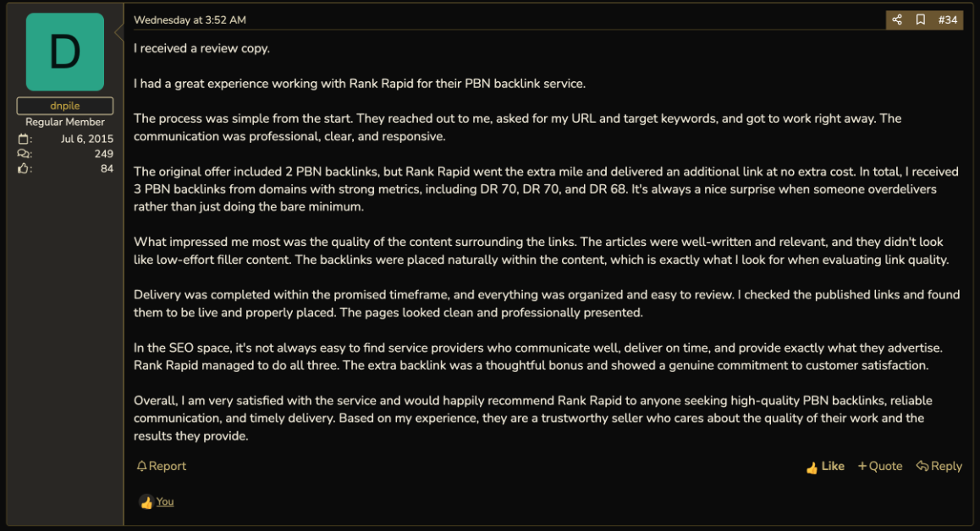Open the #34 post permalink
This screenshot has width=980, height=531.
[948, 20]
